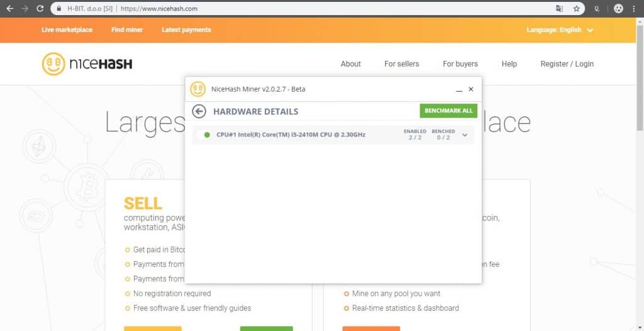Click Free software & user friendly guides text
This screenshot has width=644, height=331.
coord(192,308)
